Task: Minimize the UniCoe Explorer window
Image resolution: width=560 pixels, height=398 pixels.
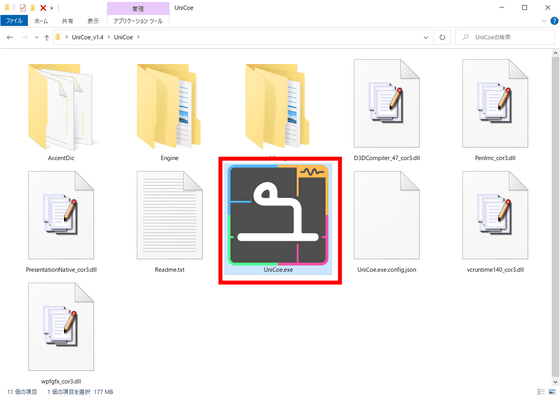Action: click(x=502, y=8)
